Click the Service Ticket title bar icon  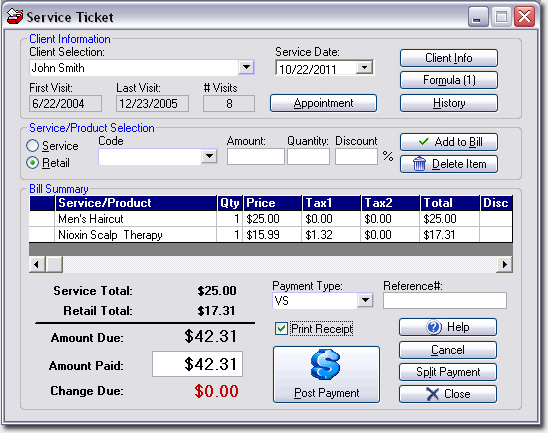[15, 16]
